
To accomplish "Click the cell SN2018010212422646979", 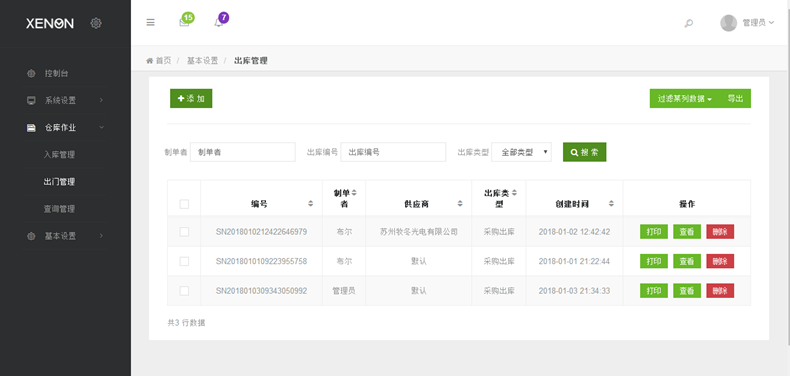I will [261, 232].
